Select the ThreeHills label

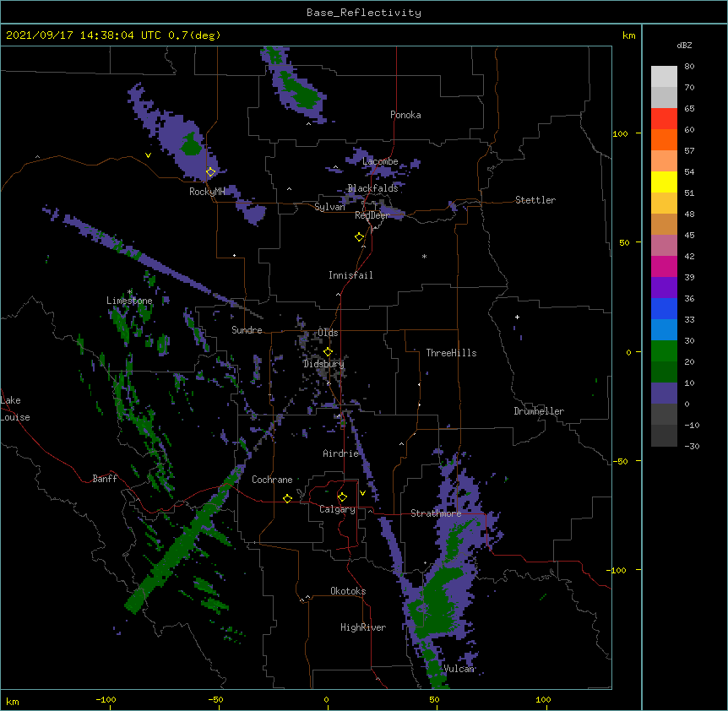pyautogui.click(x=451, y=353)
